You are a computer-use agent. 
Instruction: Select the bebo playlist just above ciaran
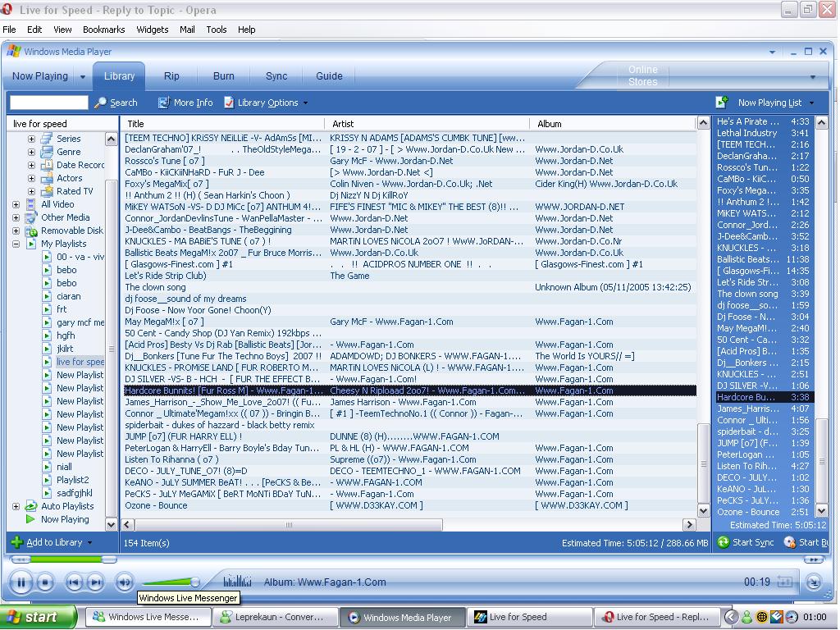pyautogui.click(x=66, y=283)
